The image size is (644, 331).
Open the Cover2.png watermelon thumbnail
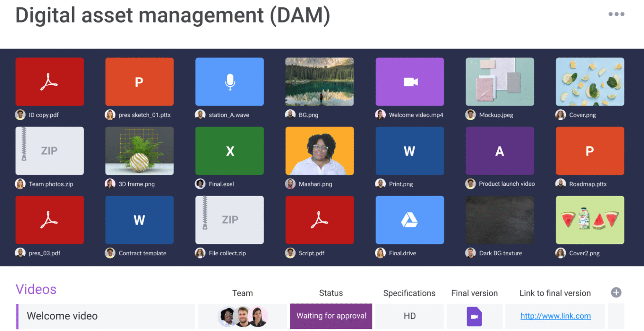590,220
